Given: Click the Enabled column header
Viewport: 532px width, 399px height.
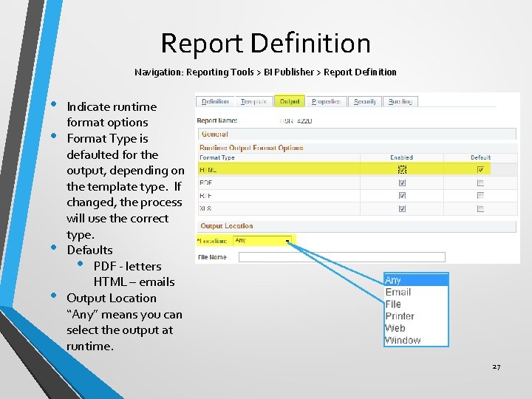Looking at the screenshot, I should [401, 157].
